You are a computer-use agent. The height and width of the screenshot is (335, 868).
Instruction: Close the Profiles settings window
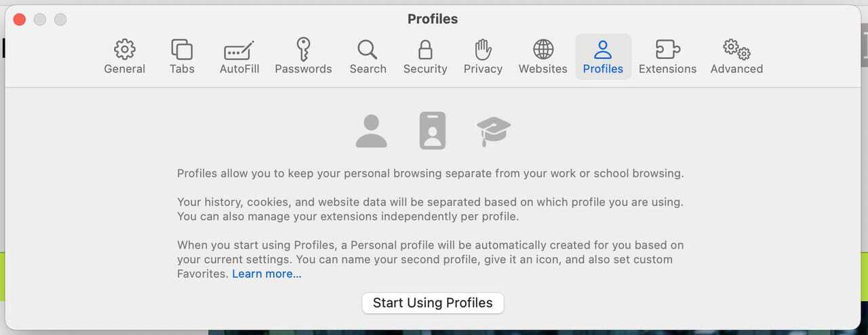pos(20,20)
